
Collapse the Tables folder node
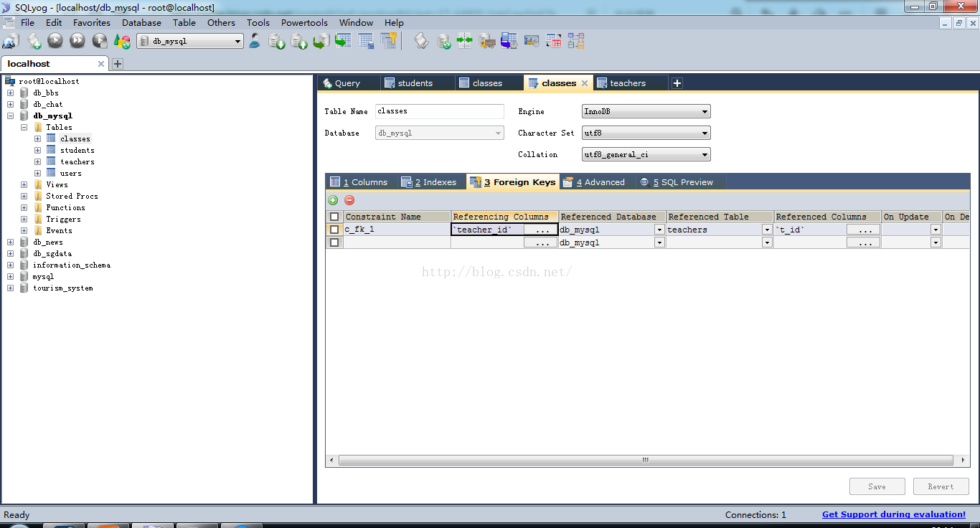click(x=24, y=127)
